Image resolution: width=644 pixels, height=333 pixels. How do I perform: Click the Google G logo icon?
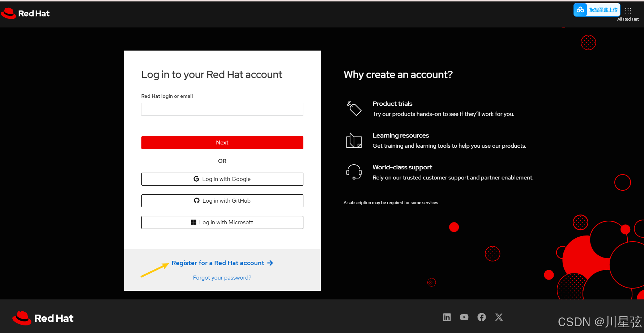196,179
